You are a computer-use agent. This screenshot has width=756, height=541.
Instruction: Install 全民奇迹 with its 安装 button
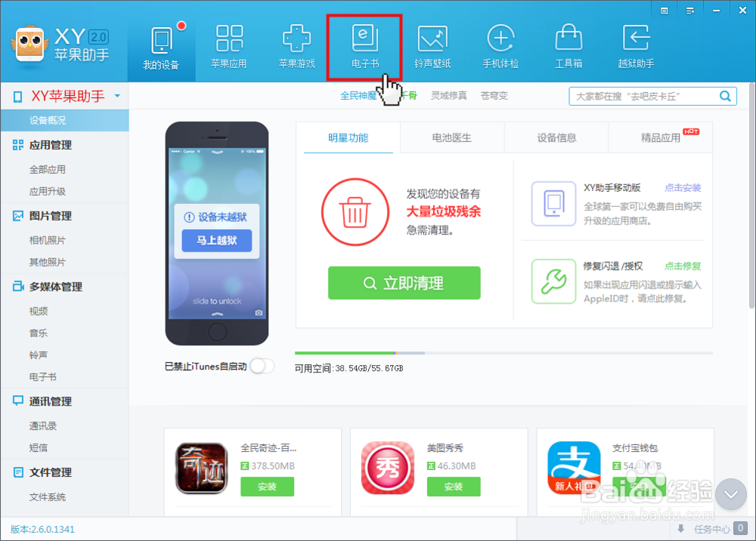tap(267, 487)
